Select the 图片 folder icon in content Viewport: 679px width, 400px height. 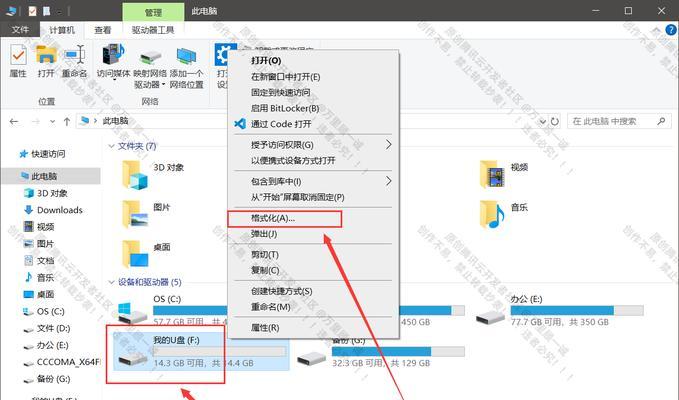tap(135, 214)
